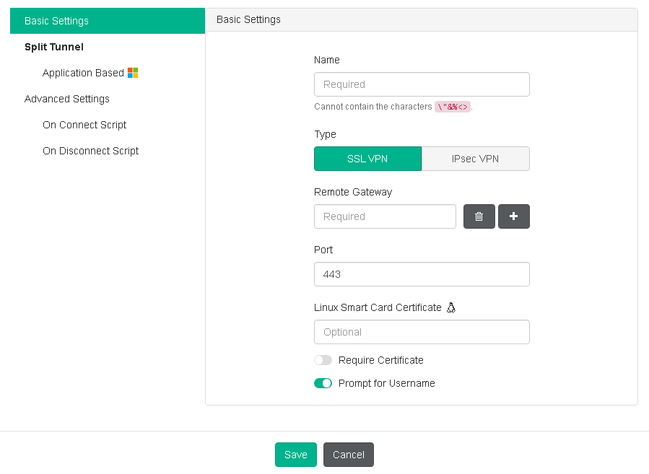This screenshot has width=649, height=474.
Task: Cancel editing the VPN connection
Action: [348, 455]
